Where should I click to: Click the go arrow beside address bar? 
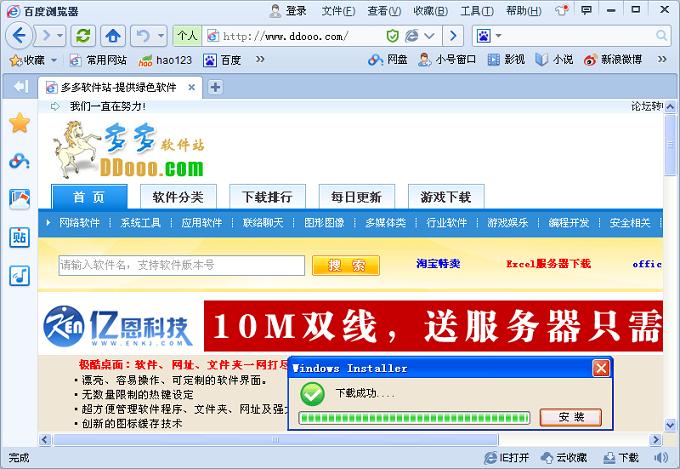[x=453, y=36]
